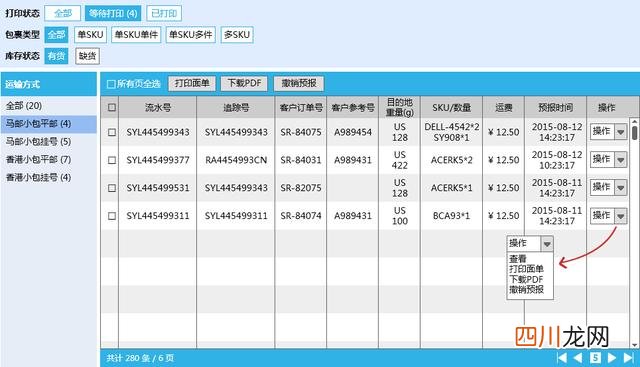The image size is (640, 367).
Task: Select shipping method 香港小包挂号 (4)
Action: (x=49, y=178)
